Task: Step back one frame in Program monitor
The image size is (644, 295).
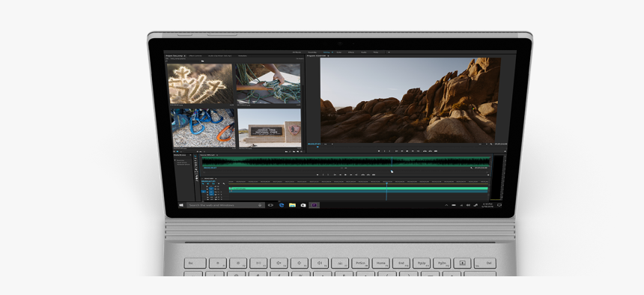Action: pyautogui.click(x=402, y=151)
